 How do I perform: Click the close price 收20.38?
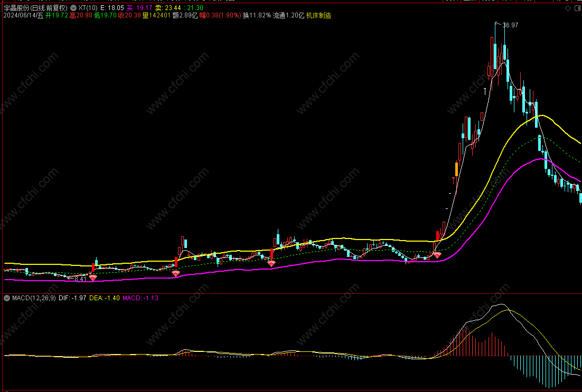click(x=129, y=16)
